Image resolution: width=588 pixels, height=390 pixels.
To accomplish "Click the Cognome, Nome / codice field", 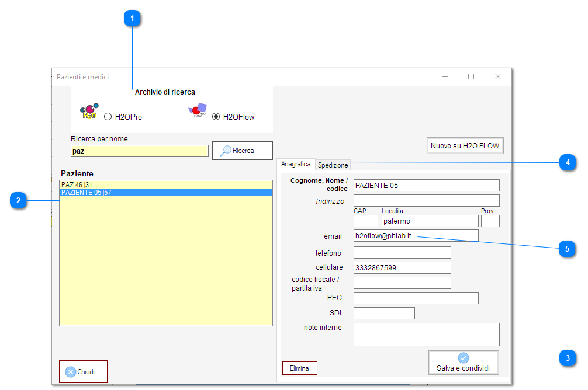I will tap(426, 186).
